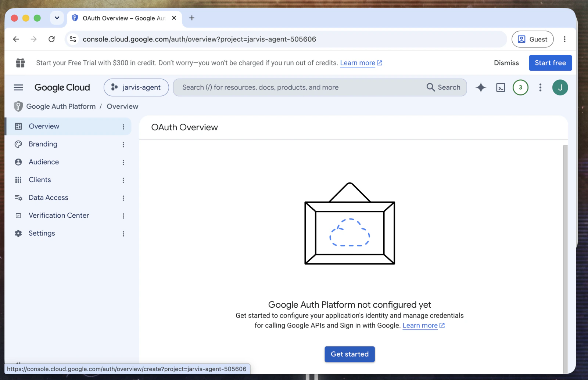Close the OAuth Overview tab
Screen dimensions: 588x380
click(x=174, y=18)
